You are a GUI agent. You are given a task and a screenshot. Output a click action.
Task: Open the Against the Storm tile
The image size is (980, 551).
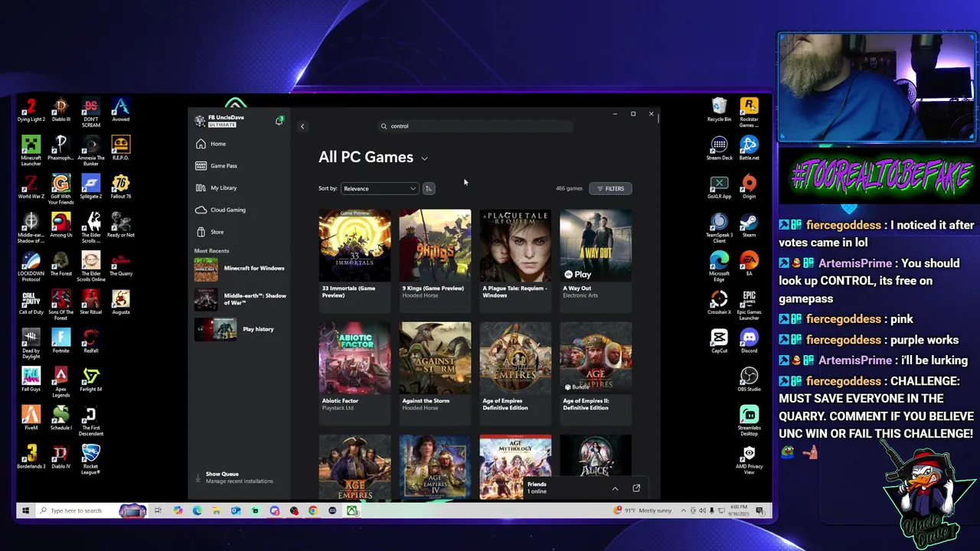coord(435,372)
